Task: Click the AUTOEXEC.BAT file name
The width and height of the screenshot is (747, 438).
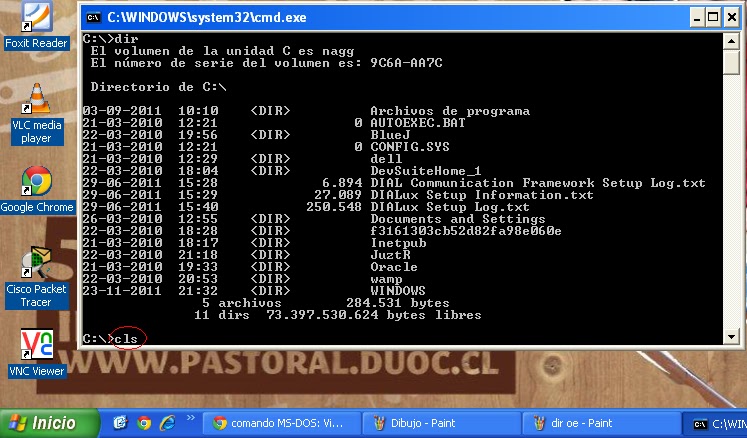Action: 418,123
